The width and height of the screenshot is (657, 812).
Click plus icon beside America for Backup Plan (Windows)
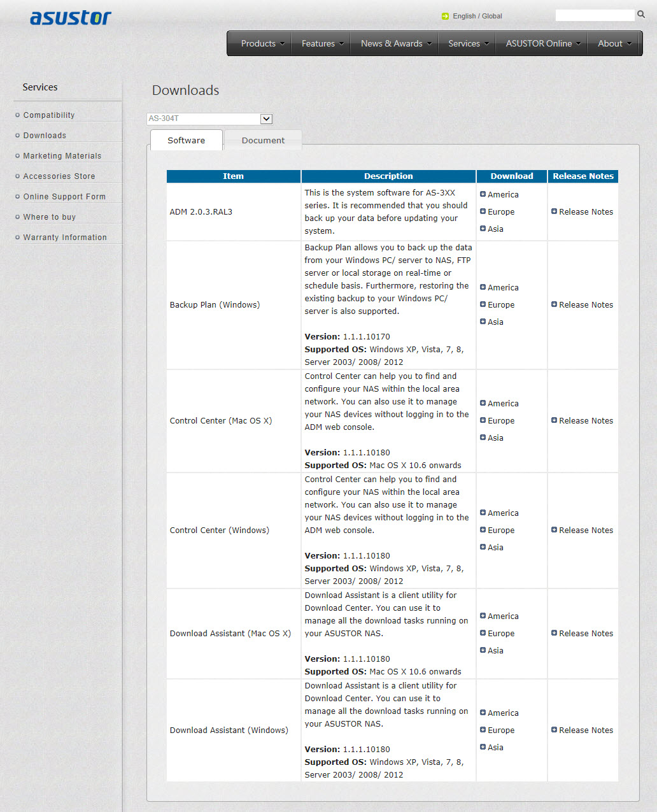click(x=483, y=287)
